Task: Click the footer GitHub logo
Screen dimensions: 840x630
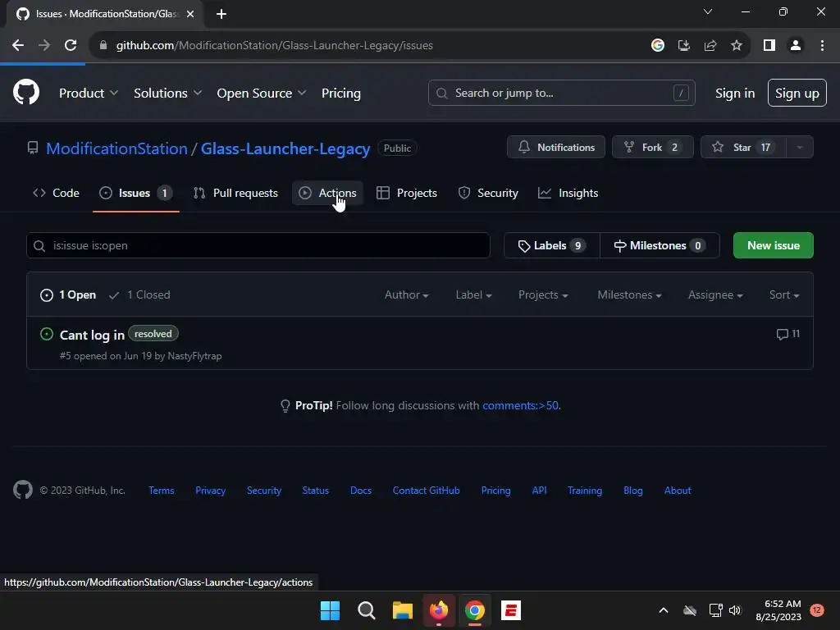Action: [22, 490]
